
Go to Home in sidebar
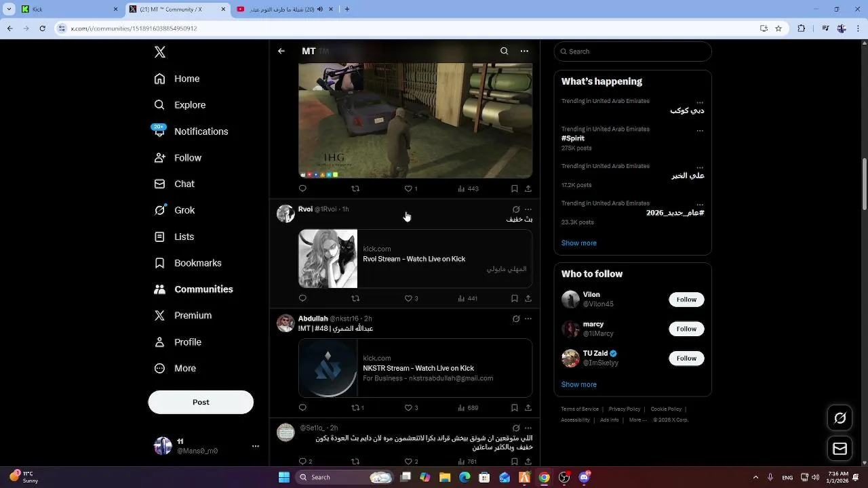click(177, 79)
